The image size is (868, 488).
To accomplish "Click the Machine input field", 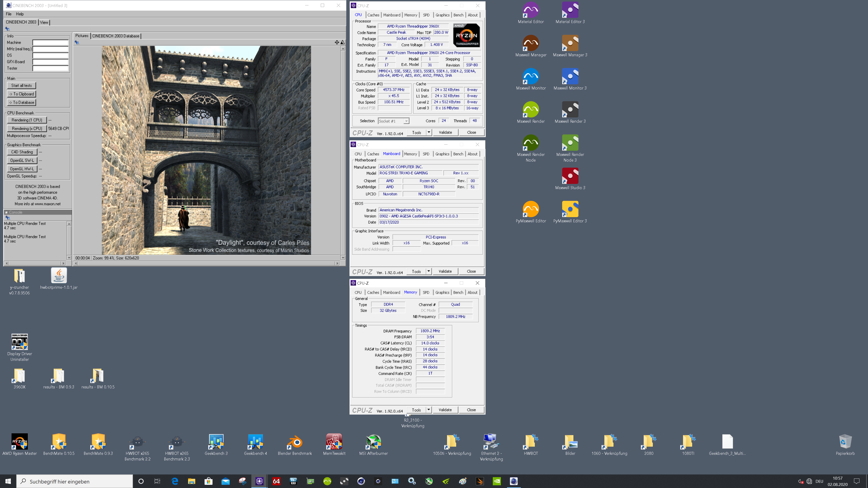I will [x=50, y=42].
